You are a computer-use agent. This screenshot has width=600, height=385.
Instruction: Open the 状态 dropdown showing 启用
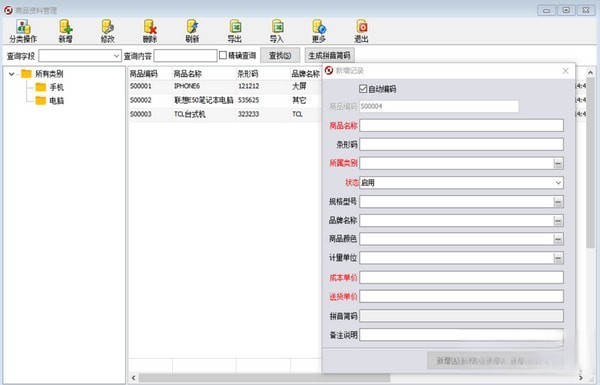461,183
